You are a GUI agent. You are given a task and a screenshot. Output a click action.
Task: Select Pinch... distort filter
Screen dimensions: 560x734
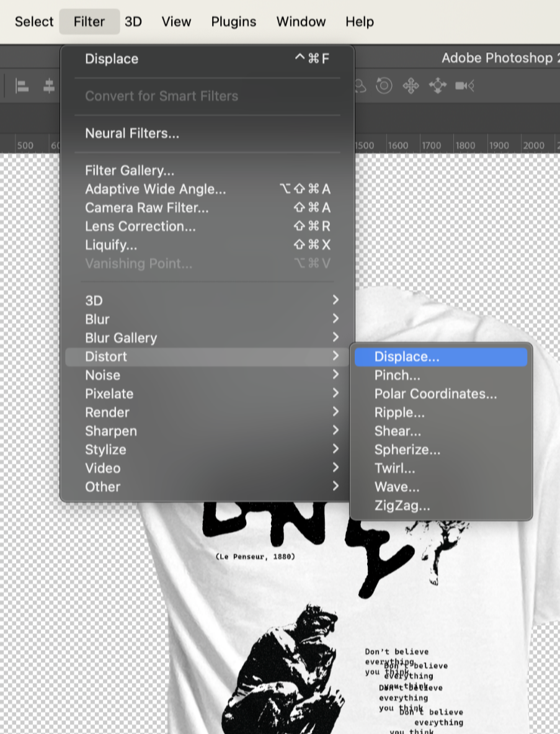click(x=441, y=375)
